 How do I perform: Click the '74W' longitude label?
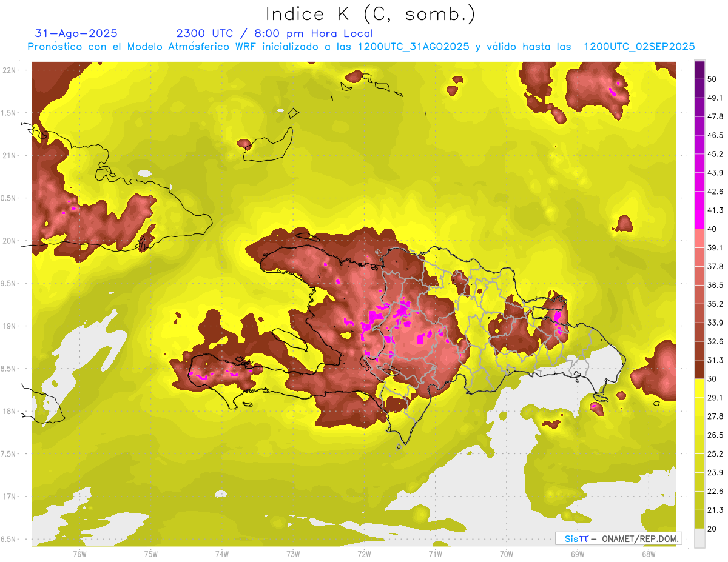(222, 554)
